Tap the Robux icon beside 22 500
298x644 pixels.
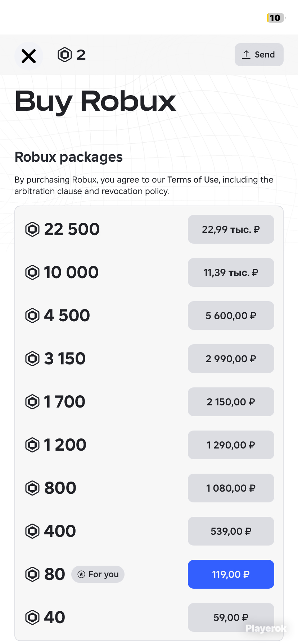(x=32, y=229)
